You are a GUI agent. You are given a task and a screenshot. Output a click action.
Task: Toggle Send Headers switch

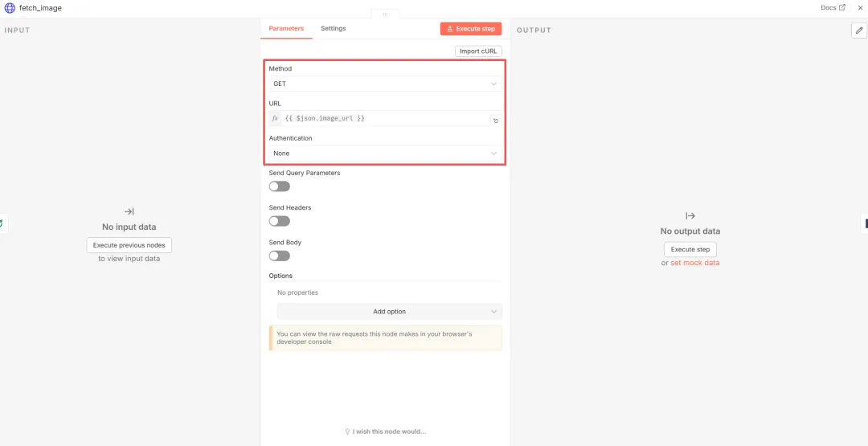click(280, 221)
